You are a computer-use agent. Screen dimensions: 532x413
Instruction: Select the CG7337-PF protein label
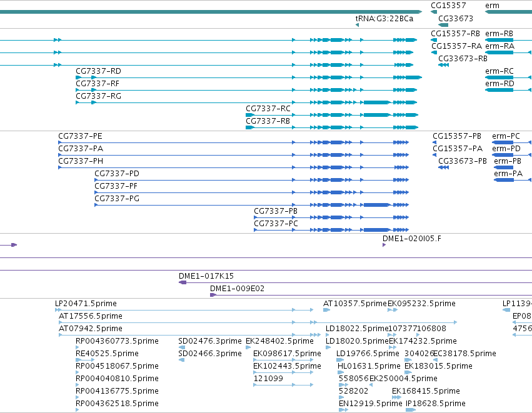[116, 186]
